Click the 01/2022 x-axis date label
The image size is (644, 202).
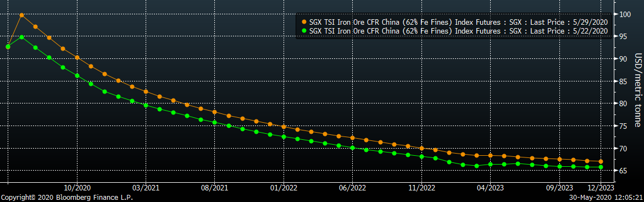[x=284, y=188]
